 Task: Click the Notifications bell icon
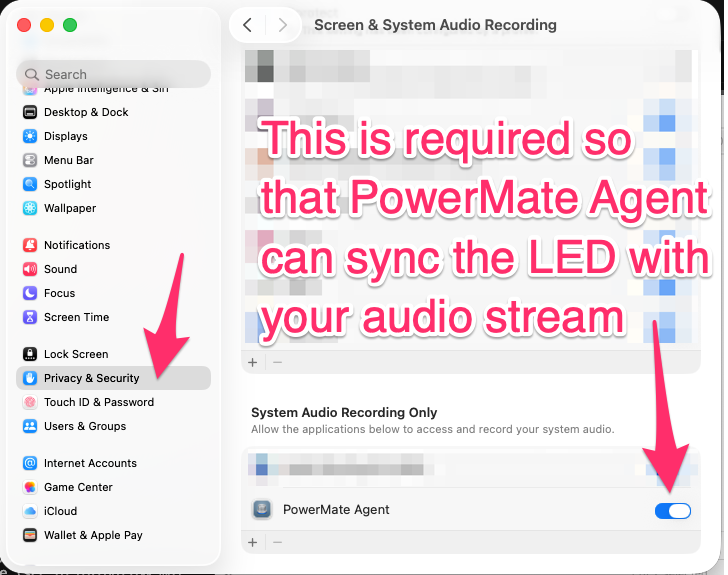[30, 245]
